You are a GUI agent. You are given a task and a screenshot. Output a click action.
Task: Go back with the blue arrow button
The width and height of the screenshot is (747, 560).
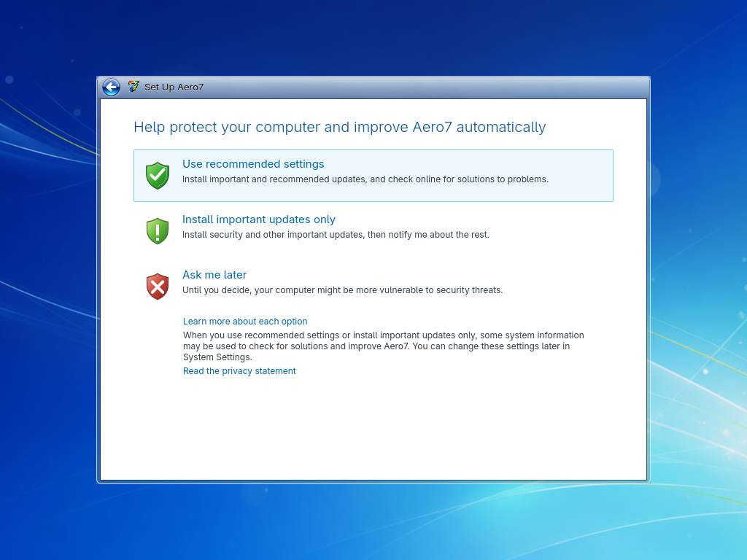[x=111, y=87]
